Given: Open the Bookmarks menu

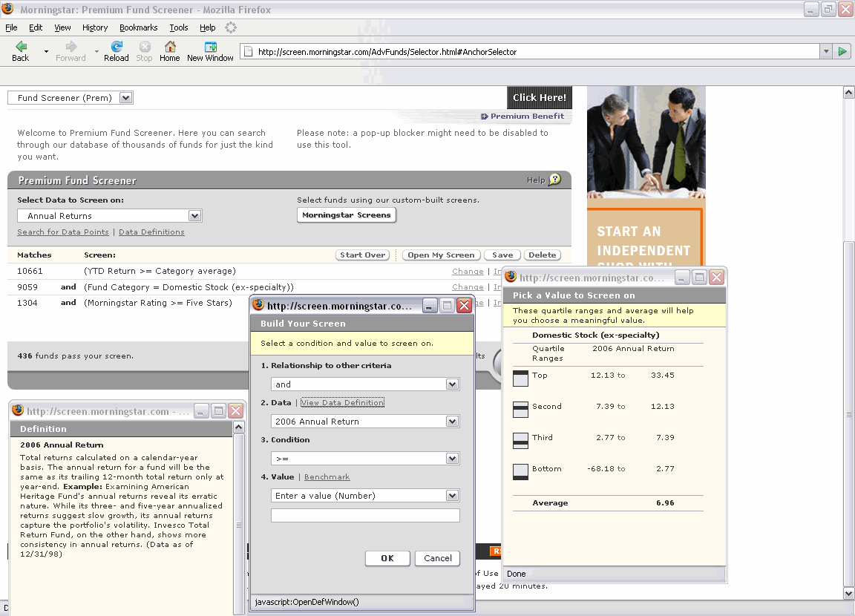Looking at the screenshot, I should tap(138, 27).
